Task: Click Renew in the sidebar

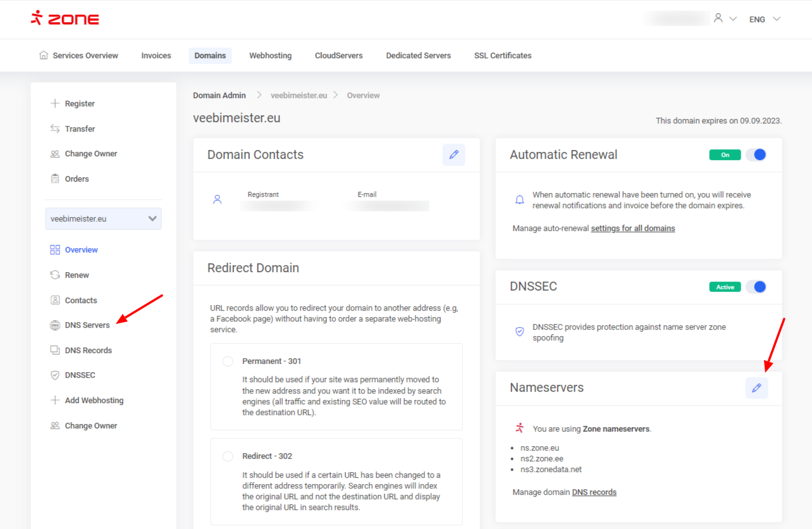Action: click(77, 275)
